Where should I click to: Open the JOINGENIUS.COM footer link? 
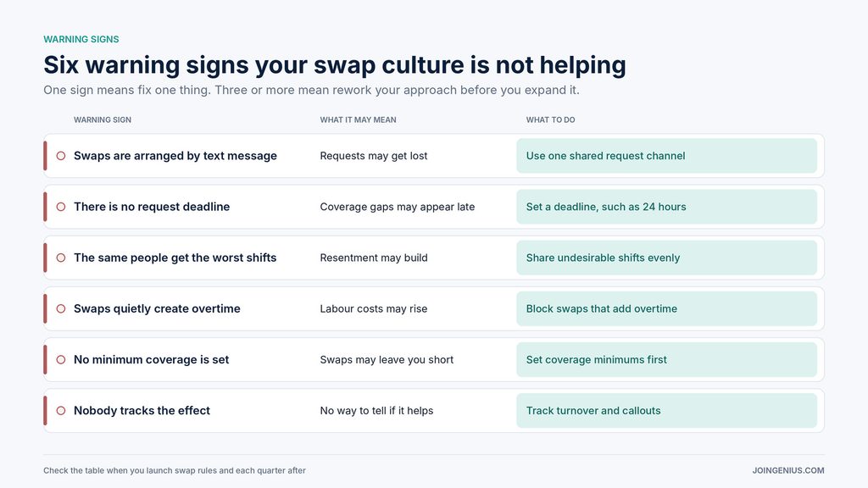point(787,470)
